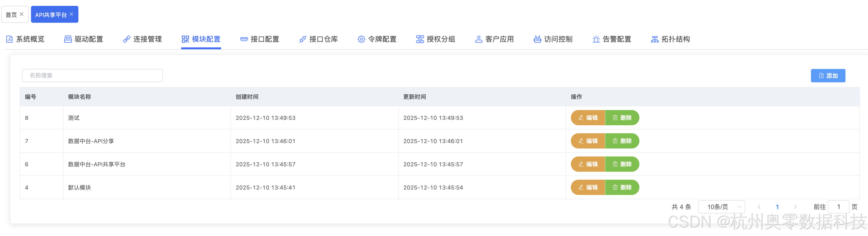
Task: Open the 令牌配置 menu tab
Action: tap(377, 39)
